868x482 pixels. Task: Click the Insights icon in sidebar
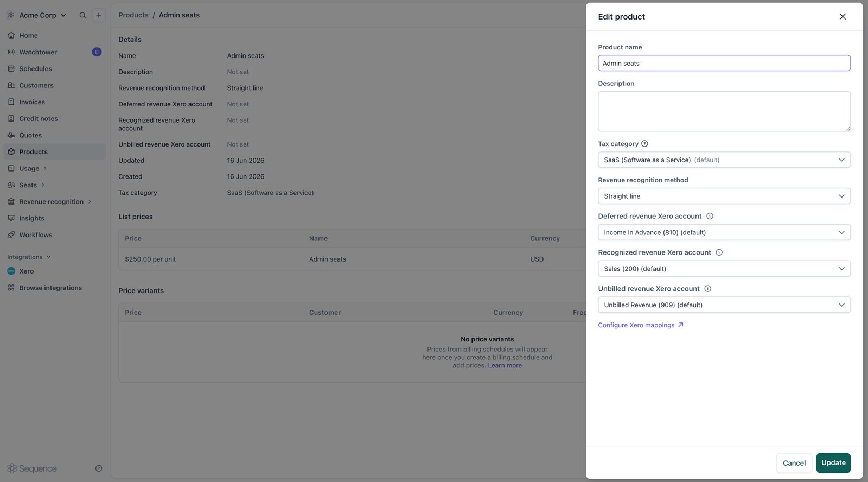tap(11, 218)
